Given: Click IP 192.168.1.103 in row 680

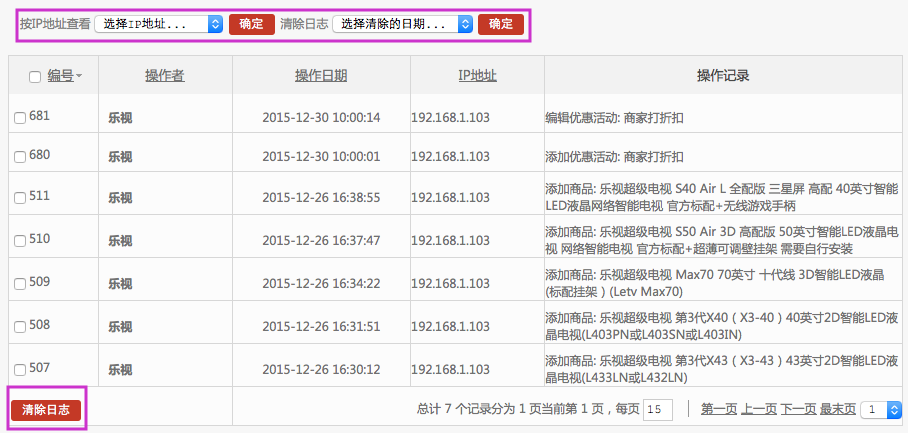Looking at the screenshot, I should 451,156.
